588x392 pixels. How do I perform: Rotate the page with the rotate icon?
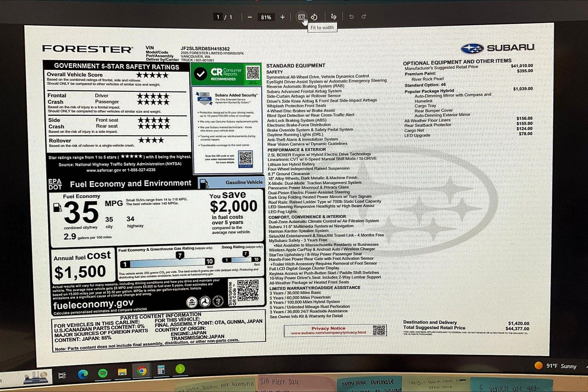(x=314, y=17)
